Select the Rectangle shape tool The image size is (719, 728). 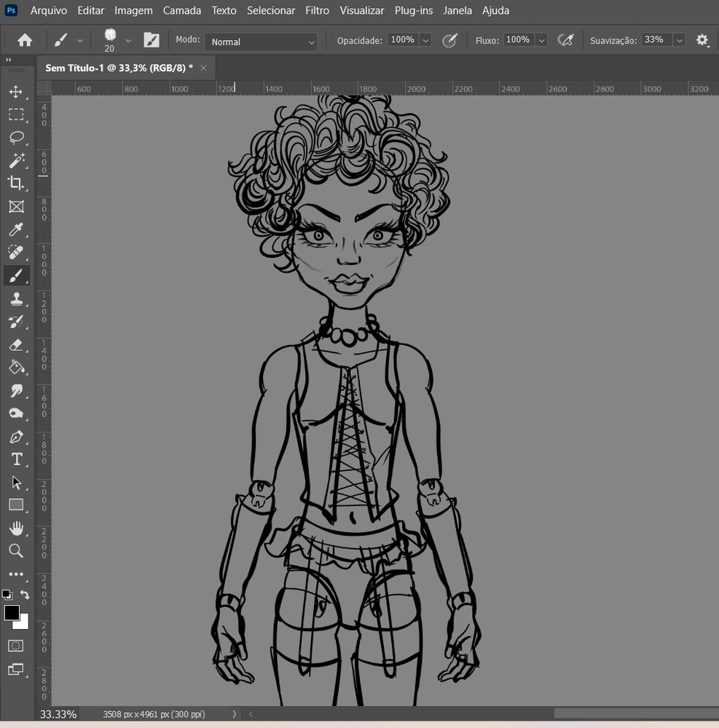click(x=16, y=505)
